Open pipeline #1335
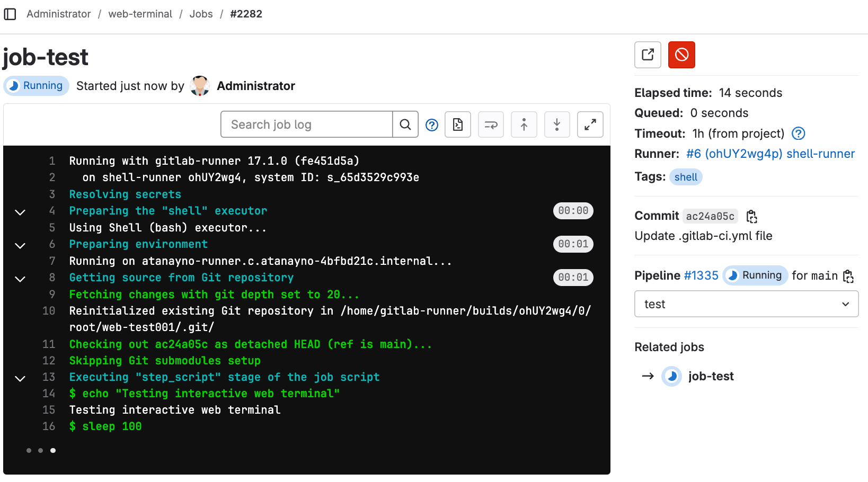The height and width of the screenshot is (482, 868). coord(702,275)
